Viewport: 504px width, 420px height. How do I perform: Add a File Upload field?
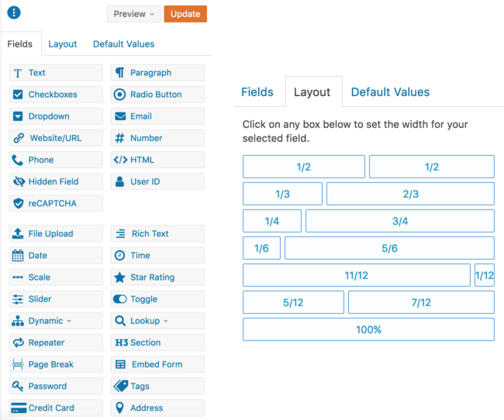pos(56,233)
